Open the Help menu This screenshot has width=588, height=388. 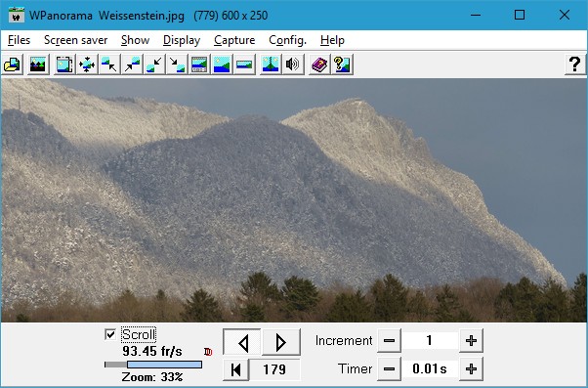(332, 40)
